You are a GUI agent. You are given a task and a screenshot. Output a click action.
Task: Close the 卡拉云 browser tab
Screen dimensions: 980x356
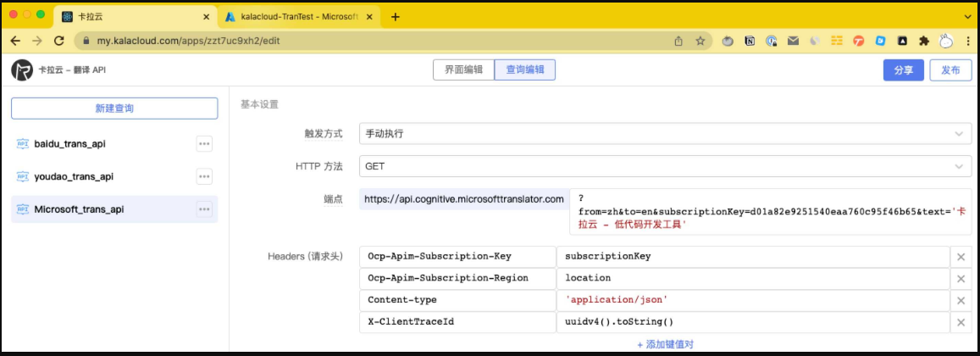pos(207,17)
